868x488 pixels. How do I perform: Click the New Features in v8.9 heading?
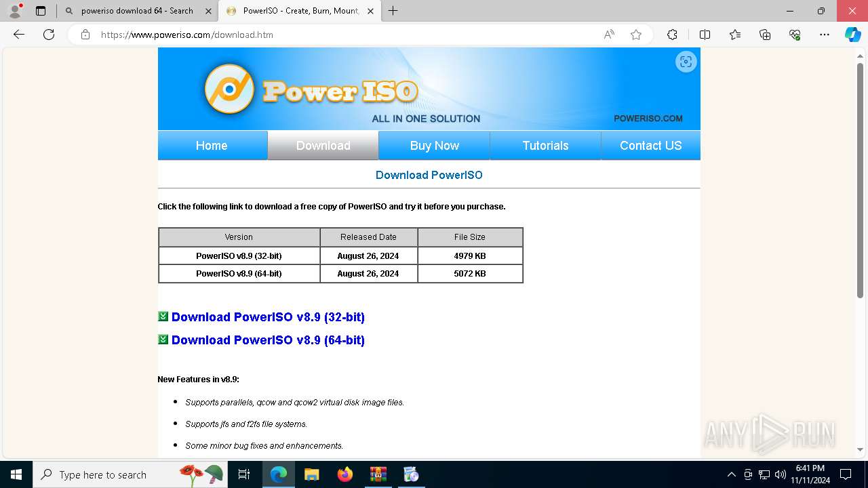coord(198,380)
